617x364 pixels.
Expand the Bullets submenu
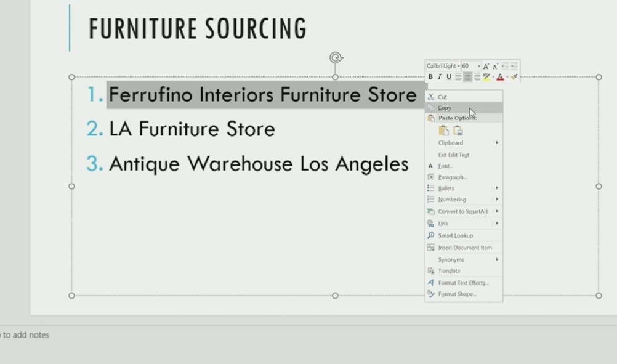464,188
